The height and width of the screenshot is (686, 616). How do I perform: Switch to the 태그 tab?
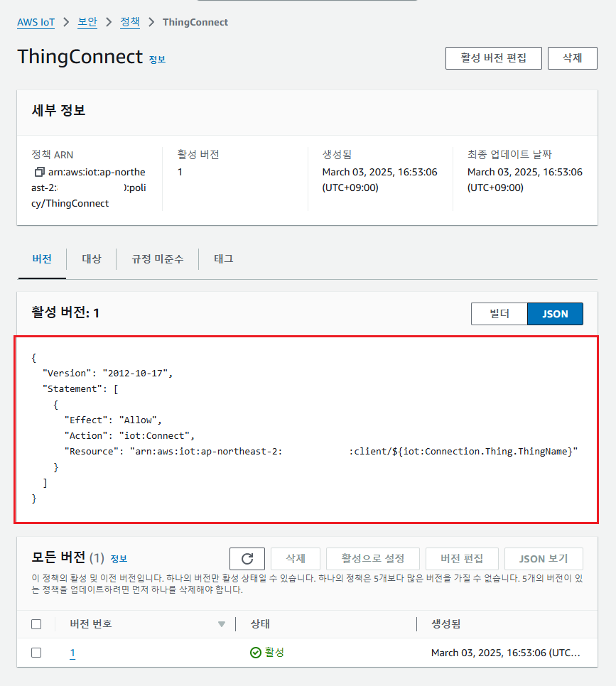coord(224,259)
